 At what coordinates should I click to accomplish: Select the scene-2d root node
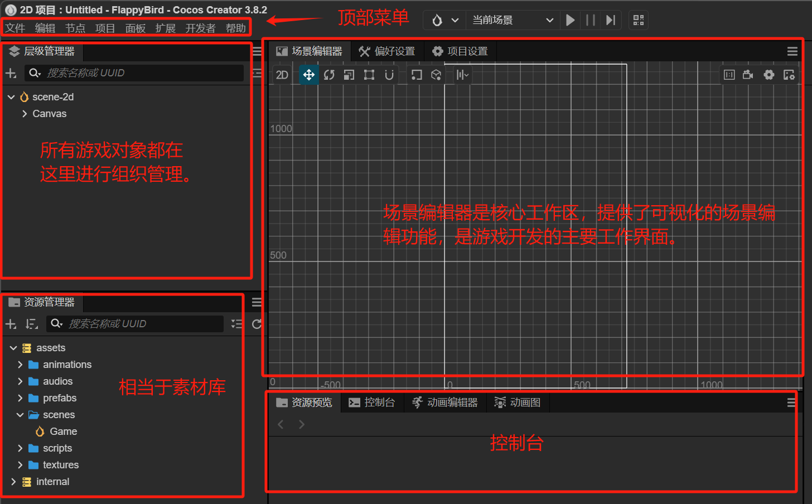point(53,97)
